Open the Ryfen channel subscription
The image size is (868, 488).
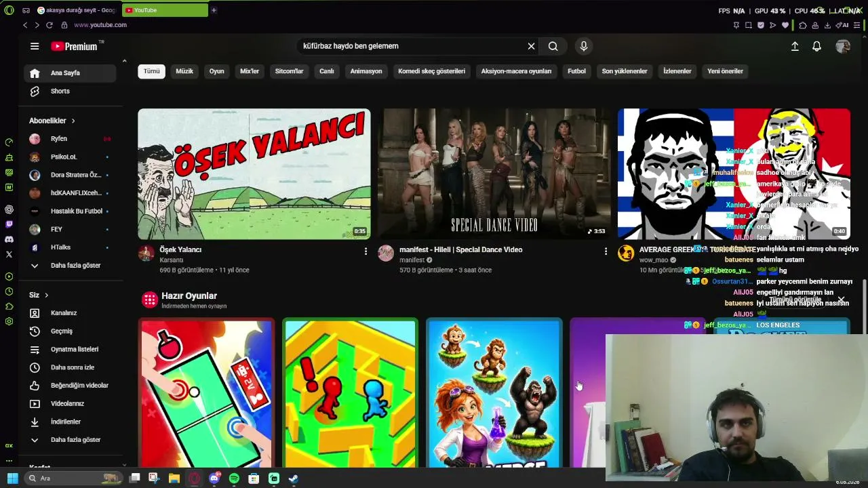tap(70, 139)
